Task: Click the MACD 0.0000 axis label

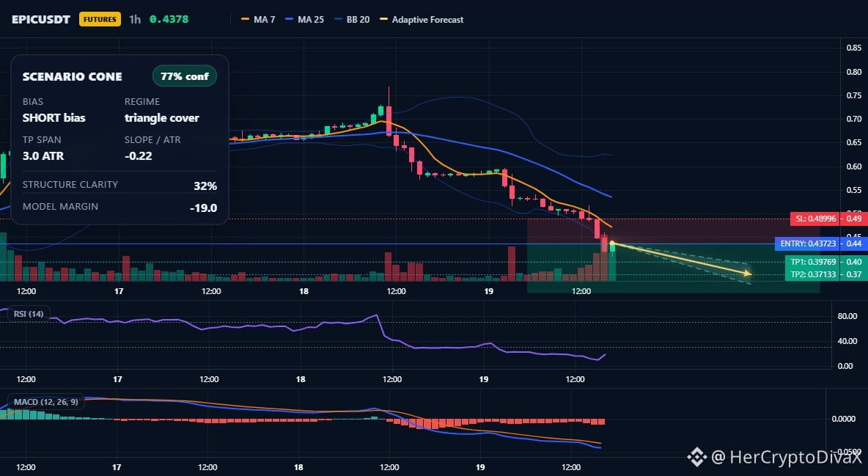Action: point(844,418)
